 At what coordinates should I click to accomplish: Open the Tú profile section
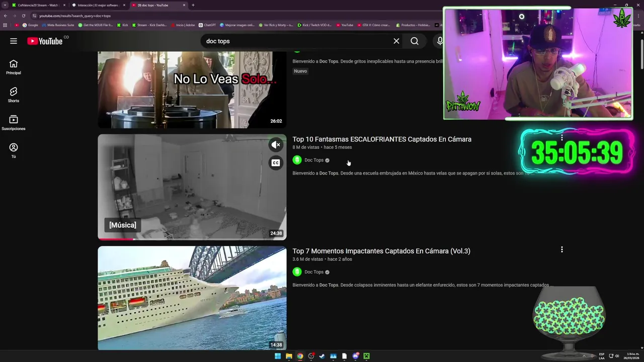[x=14, y=151]
